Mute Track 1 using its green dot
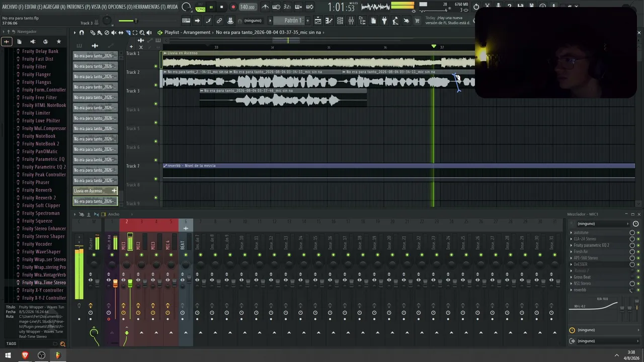Viewport: 644px width, 362px height. tap(155, 66)
